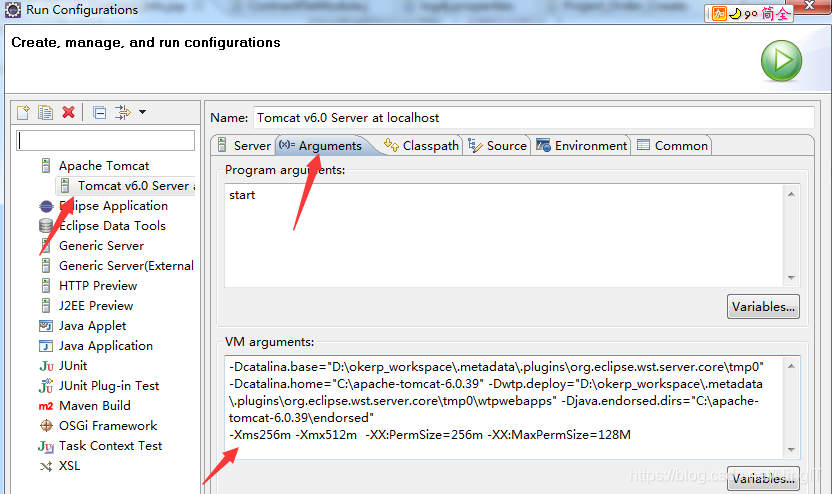Click the input method 简 character toggle
The image size is (832, 494).
click(x=767, y=13)
